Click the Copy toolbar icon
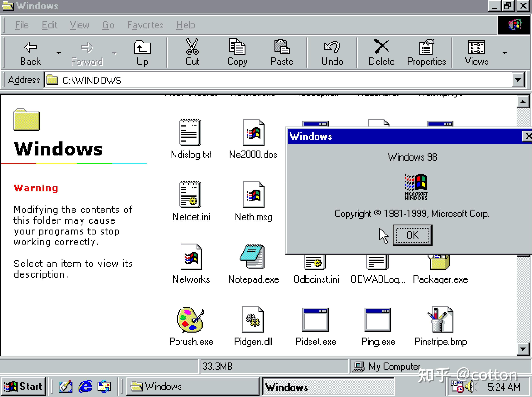Image resolution: width=532 pixels, height=397 pixels. tap(237, 47)
